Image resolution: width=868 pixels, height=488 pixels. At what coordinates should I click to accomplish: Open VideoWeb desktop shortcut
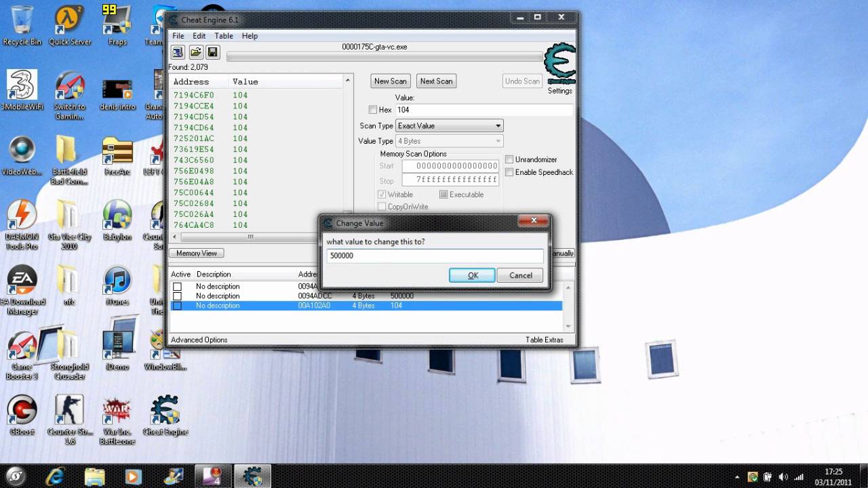pos(22,157)
